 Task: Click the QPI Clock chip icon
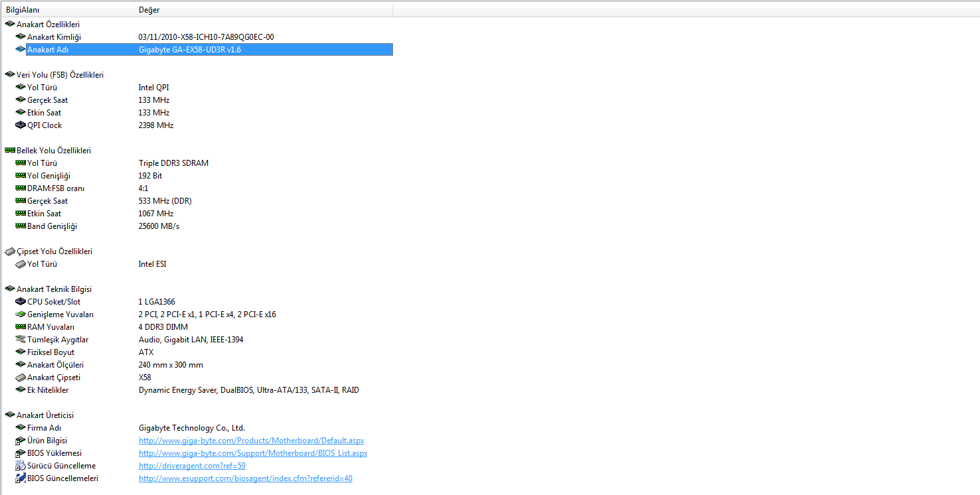coord(20,125)
